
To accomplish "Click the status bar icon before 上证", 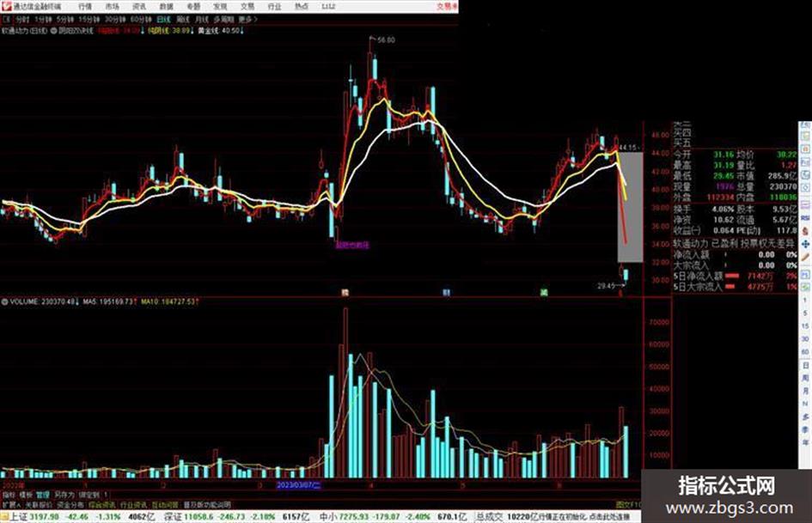I will tap(4, 517).
